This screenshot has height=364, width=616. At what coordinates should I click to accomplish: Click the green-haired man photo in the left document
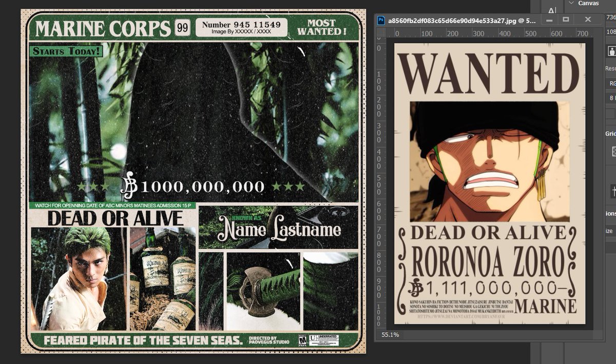[79, 278]
